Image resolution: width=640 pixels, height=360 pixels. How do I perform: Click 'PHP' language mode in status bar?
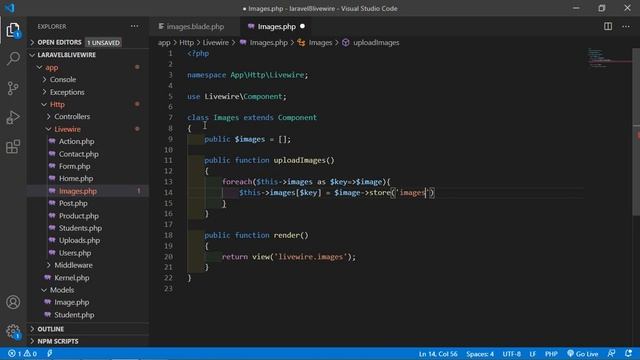pyautogui.click(x=551, y=354)
